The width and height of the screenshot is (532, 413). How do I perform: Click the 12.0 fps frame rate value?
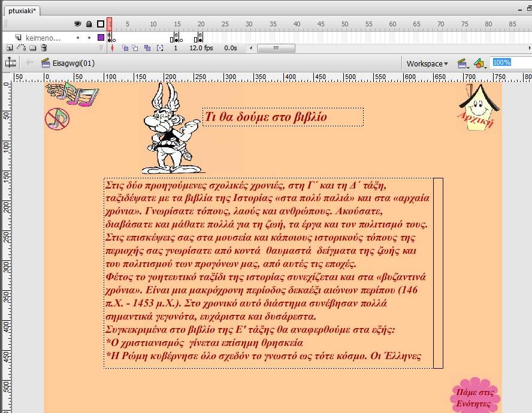click(201, 48)
